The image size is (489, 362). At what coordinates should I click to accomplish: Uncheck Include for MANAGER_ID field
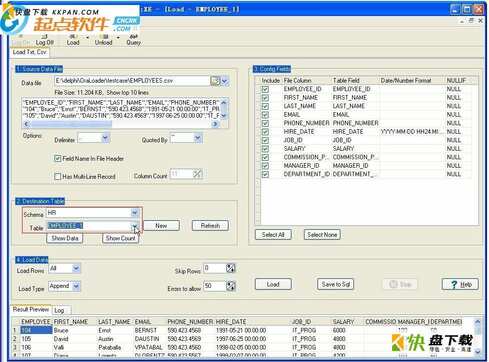click(x=265, y=166)
